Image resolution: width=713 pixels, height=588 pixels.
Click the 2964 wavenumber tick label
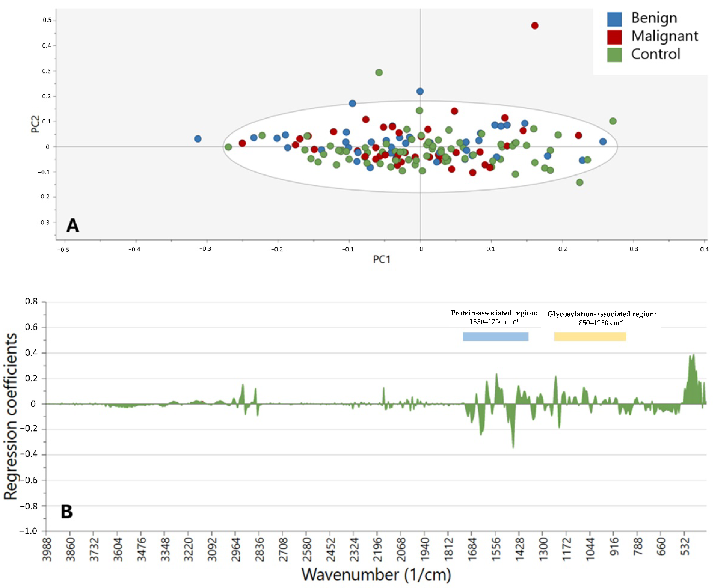[x=236, y=549]
